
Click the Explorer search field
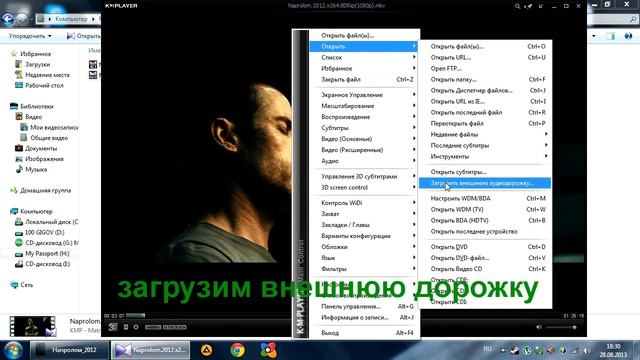coord(612,19)
